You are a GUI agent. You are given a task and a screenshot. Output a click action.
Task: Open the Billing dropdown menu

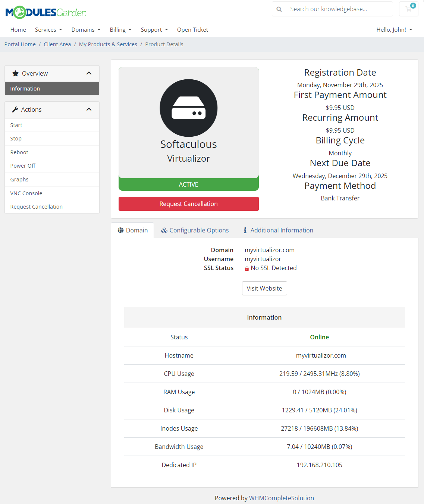120,29
